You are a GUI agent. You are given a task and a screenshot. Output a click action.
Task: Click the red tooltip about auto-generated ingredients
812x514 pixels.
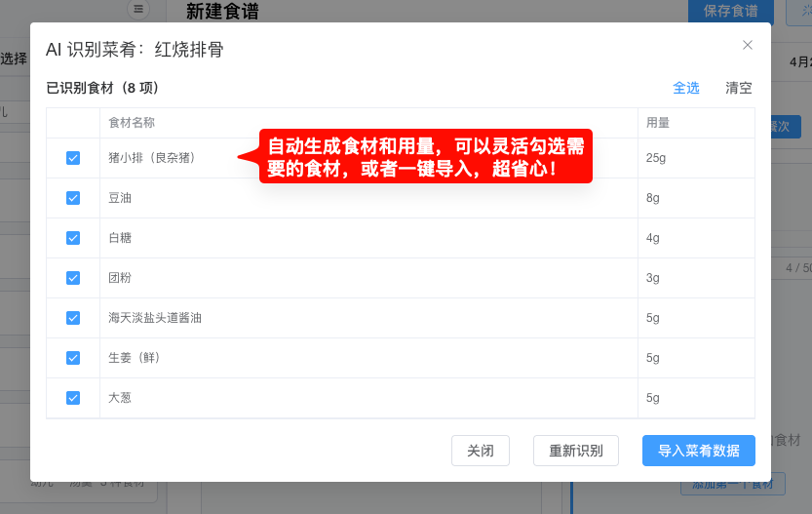point(426,157)
